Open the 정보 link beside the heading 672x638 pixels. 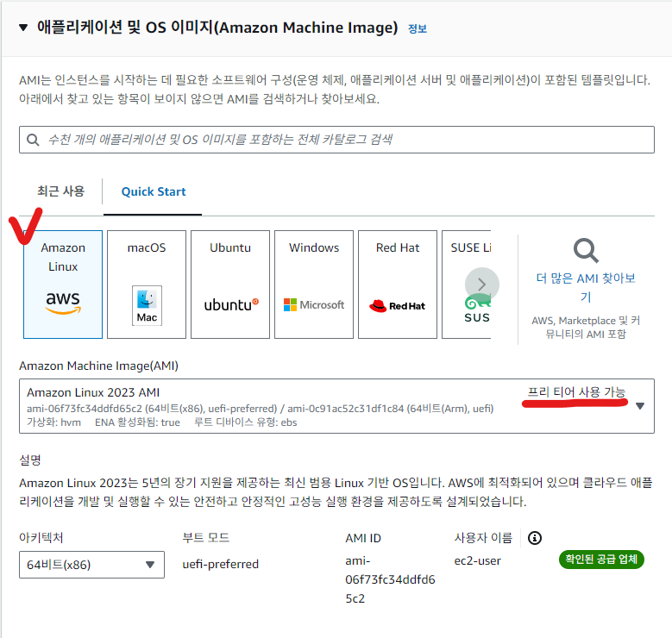coord(417,28)
